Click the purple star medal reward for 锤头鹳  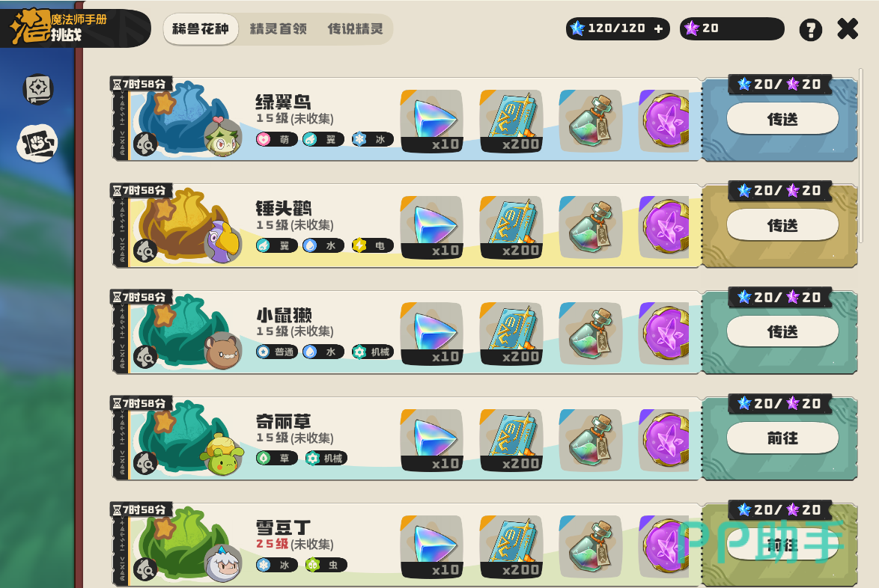[x=665, y=227]
